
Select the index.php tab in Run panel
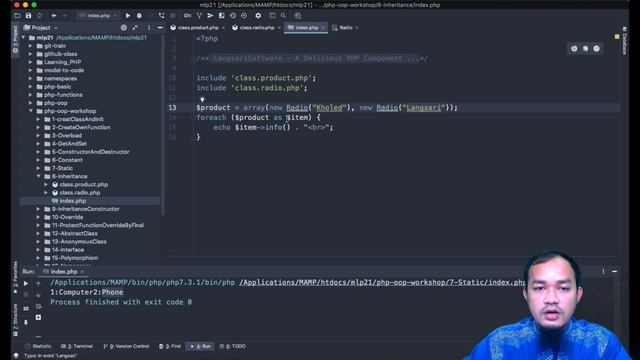(63, 271)
